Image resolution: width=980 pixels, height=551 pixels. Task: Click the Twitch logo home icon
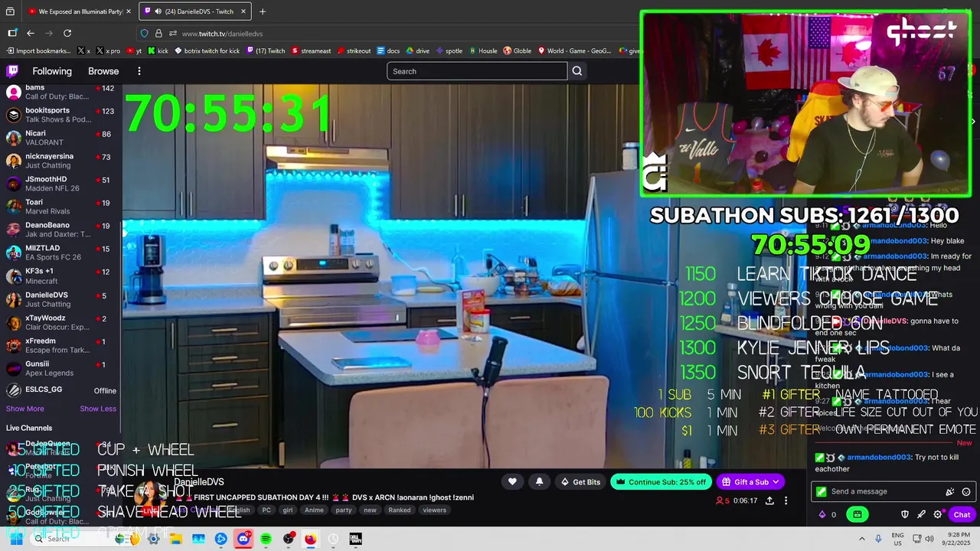tap(12, 71)
